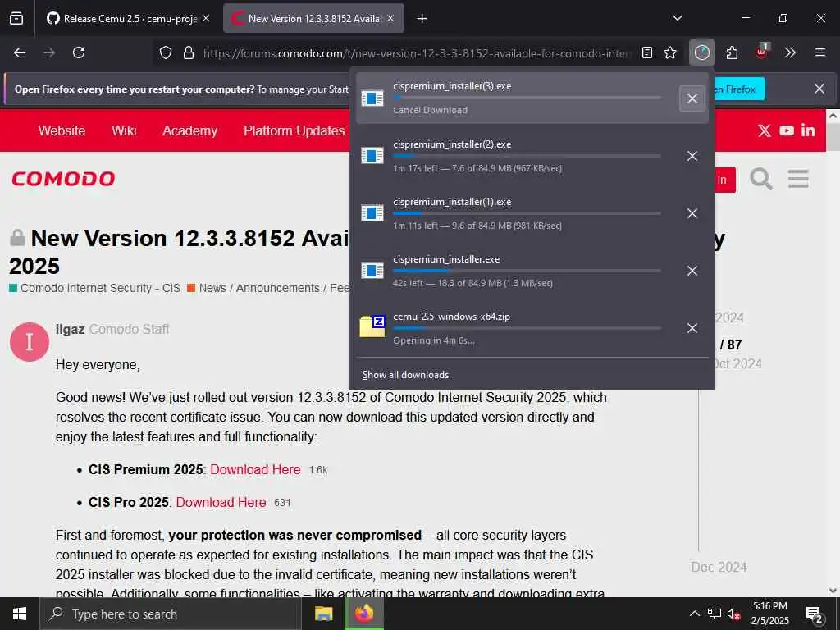Open Platform Updates in the header
The image size is (840, 630).
[x=294, y=130]
